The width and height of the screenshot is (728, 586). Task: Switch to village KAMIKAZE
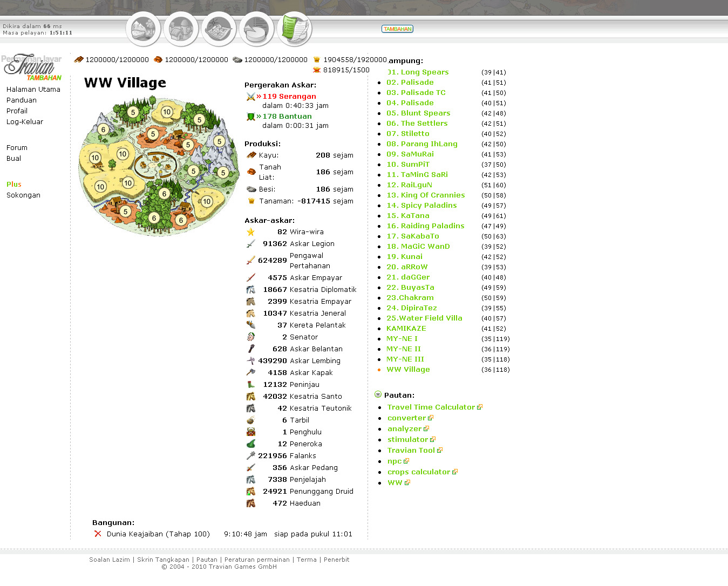(406, 329)
